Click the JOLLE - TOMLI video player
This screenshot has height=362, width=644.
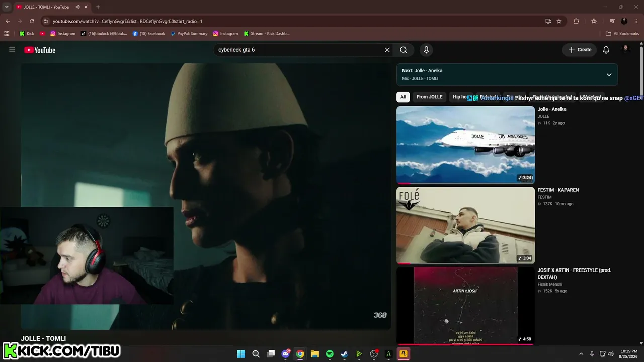[206, 197]
